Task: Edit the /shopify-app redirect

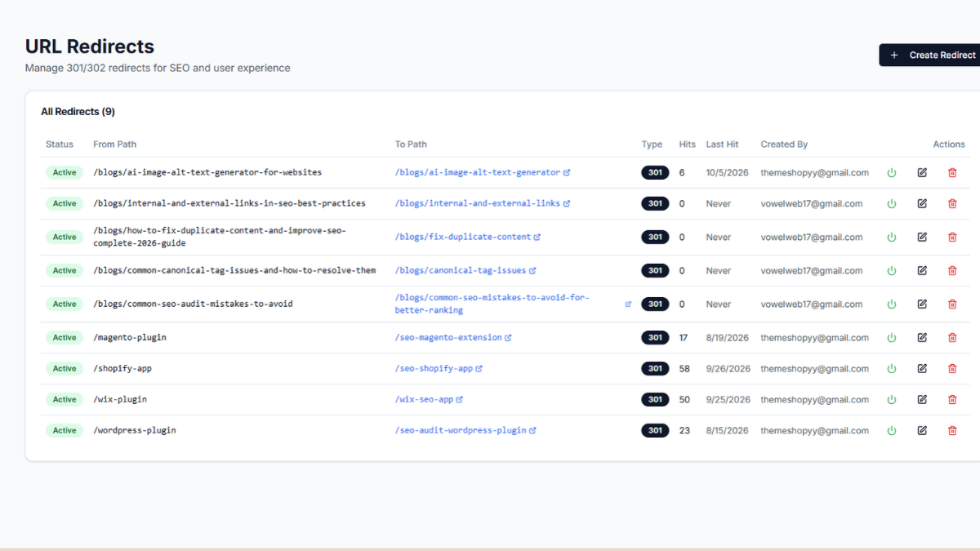Action: coord(922,368)
